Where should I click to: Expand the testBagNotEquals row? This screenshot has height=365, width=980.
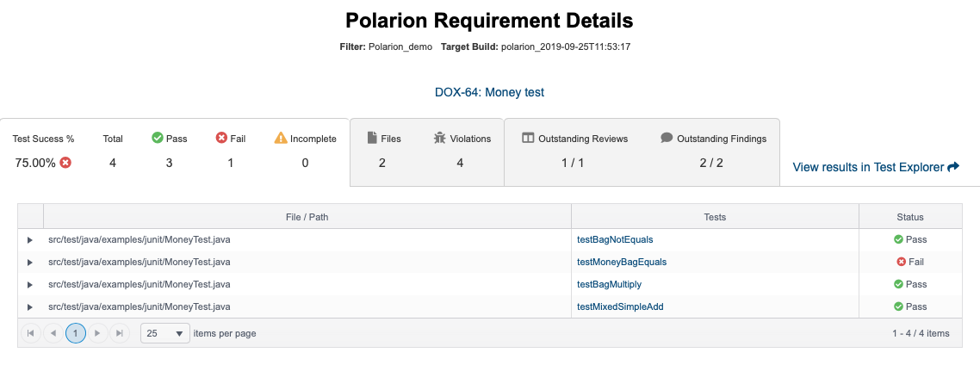click(x=29, y=239)
